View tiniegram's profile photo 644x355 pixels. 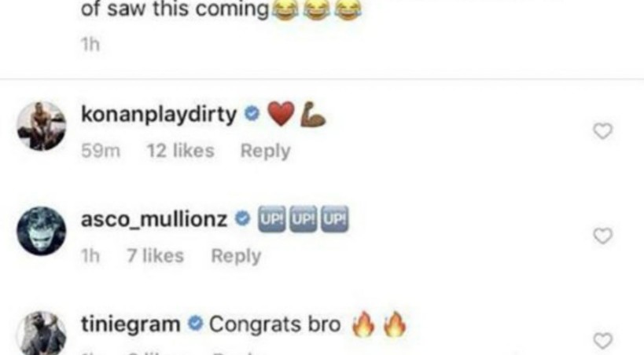42,333
